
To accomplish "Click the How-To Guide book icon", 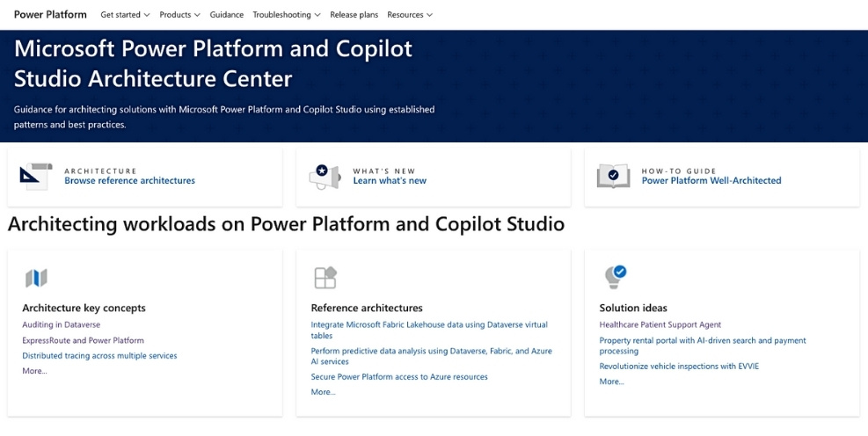I will (613, 176).
